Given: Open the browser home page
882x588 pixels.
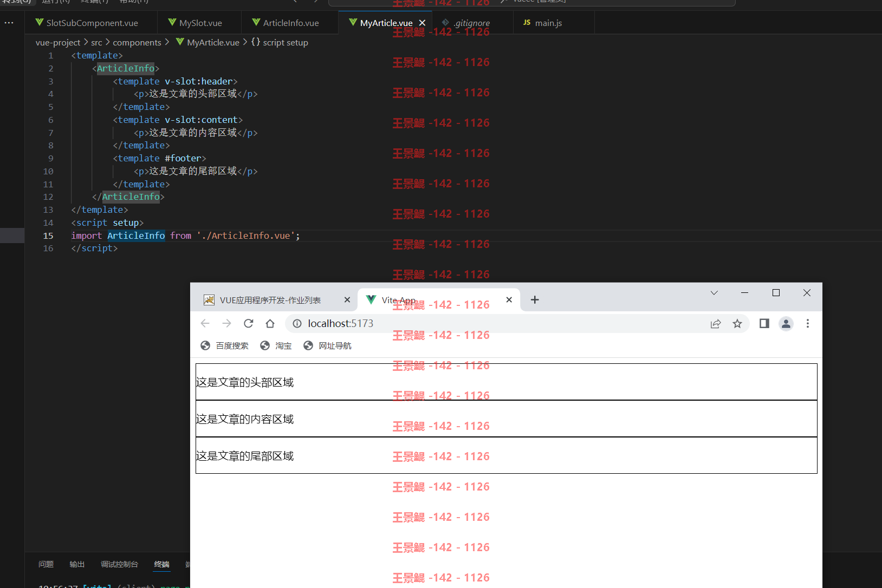Looking at the screenshot, I should 270,323.
